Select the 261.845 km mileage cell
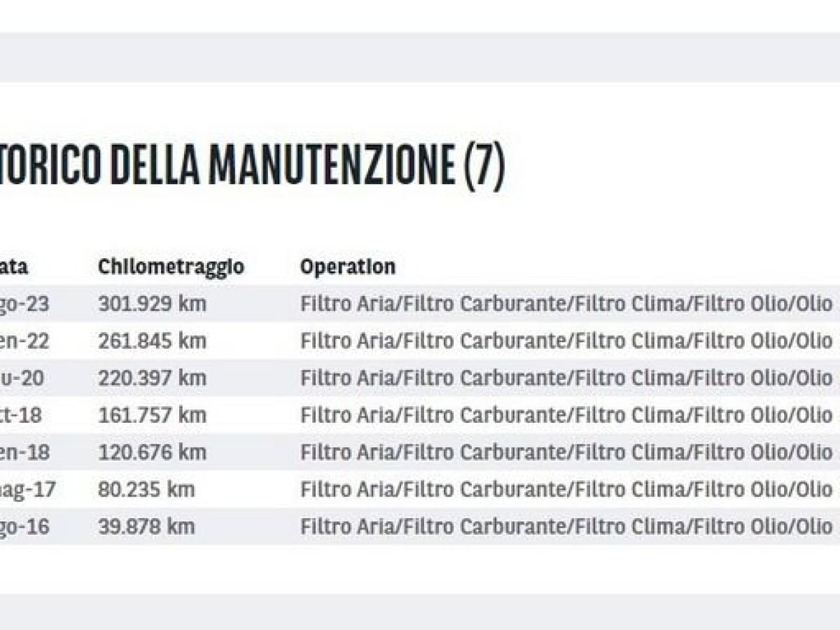Viewport: 840px width, 630px height. (152, 341)
